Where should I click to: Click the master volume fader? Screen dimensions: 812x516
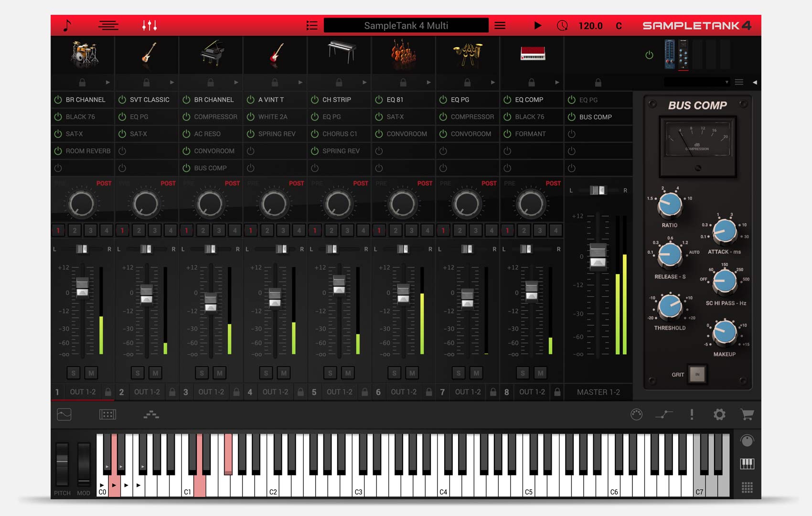pos(598,256)
